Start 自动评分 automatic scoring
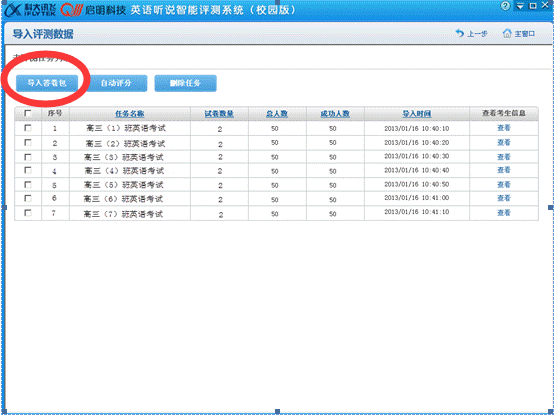This screenshot has height=417, width=554. pyautogui.click(x=116, y=83)
